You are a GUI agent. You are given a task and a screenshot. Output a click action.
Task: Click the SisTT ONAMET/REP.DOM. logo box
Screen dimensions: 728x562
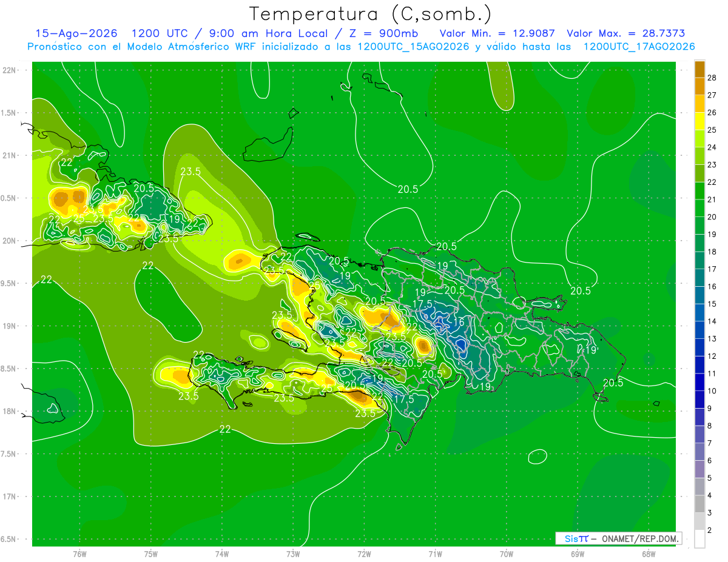tap(618, 538)
